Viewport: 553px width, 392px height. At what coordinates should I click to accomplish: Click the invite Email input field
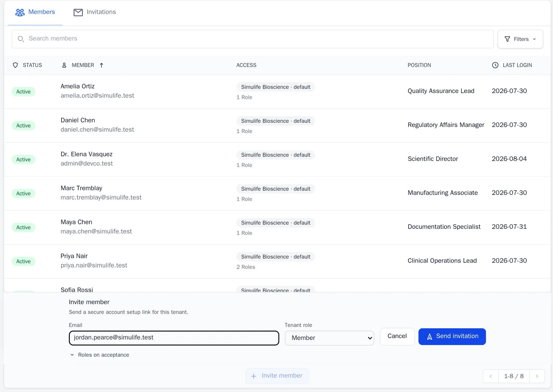pos(174,338)
